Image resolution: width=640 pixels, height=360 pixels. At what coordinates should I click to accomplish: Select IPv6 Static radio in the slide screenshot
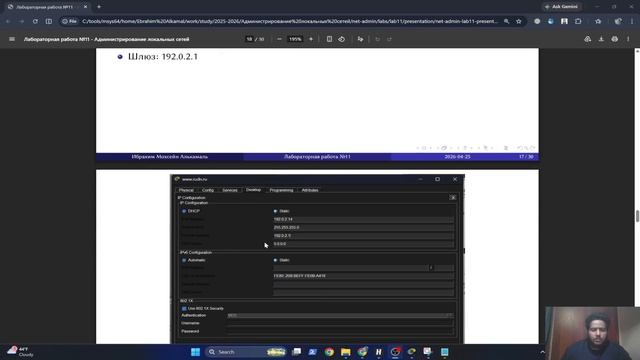click(x=275, y=260)
